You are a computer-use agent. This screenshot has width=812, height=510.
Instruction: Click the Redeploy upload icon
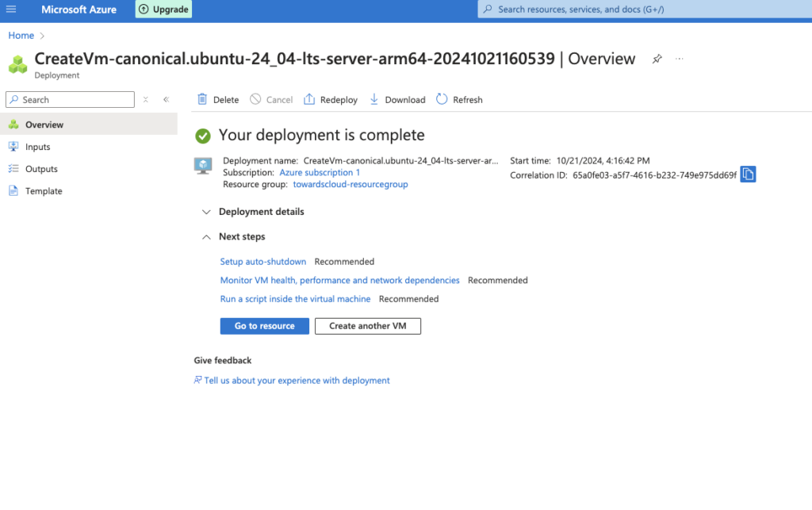309,99
